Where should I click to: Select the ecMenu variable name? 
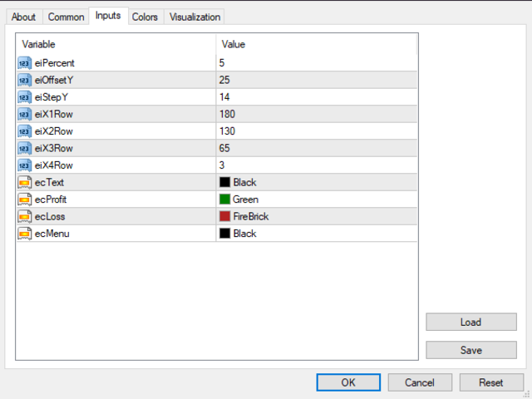(52, 234)
